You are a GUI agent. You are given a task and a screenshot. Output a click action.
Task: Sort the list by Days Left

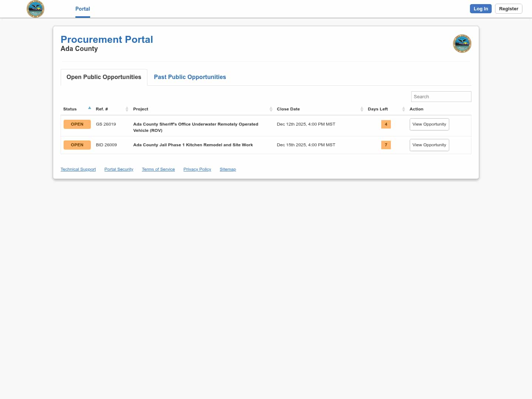click(403, 109)
